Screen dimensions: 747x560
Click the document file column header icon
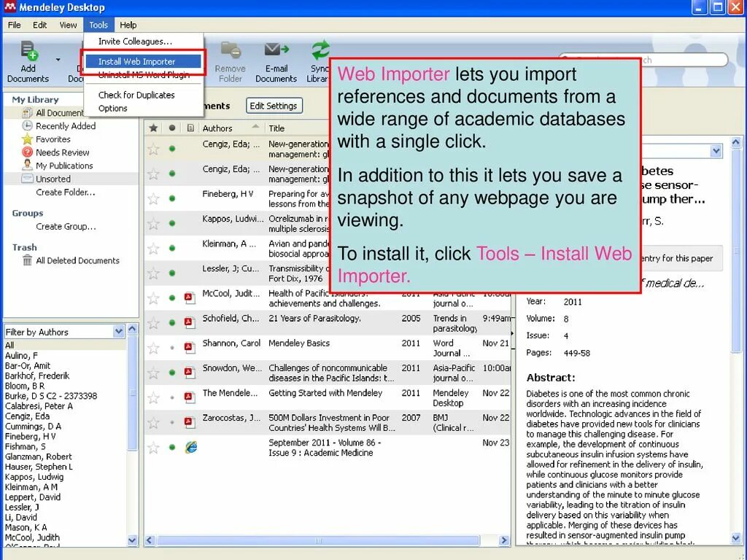(190, 128)
